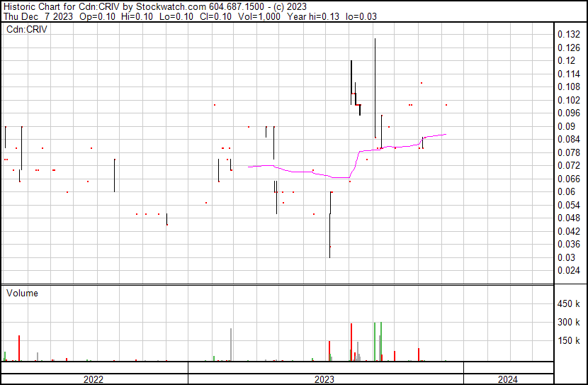Click the 150 k volume axis label

point(569,341)
